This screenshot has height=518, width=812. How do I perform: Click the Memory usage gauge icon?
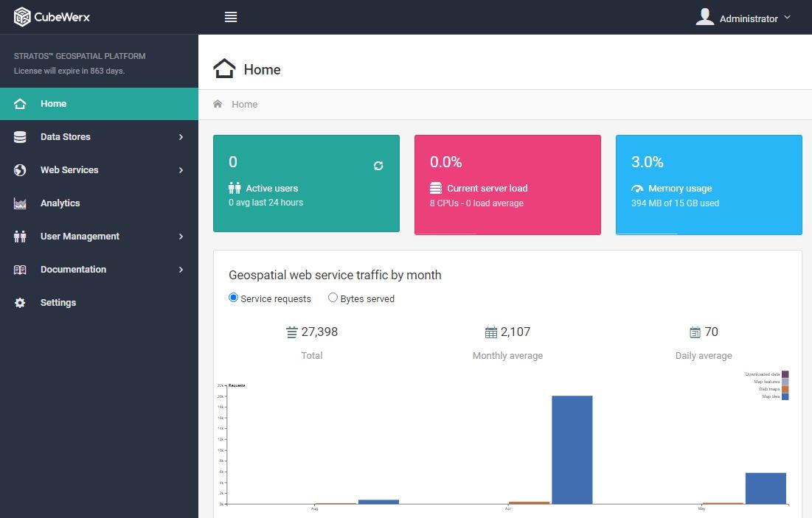(x=637, y=189)
